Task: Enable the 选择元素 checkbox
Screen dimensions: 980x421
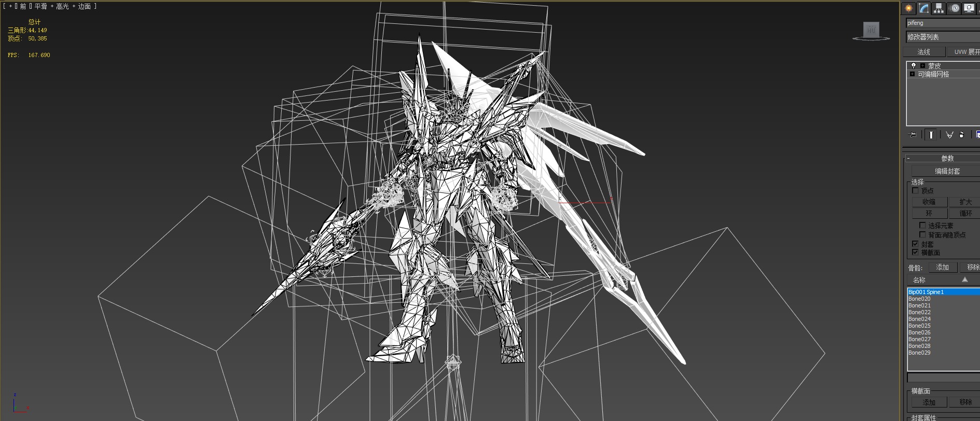Action: pos(922,226)
